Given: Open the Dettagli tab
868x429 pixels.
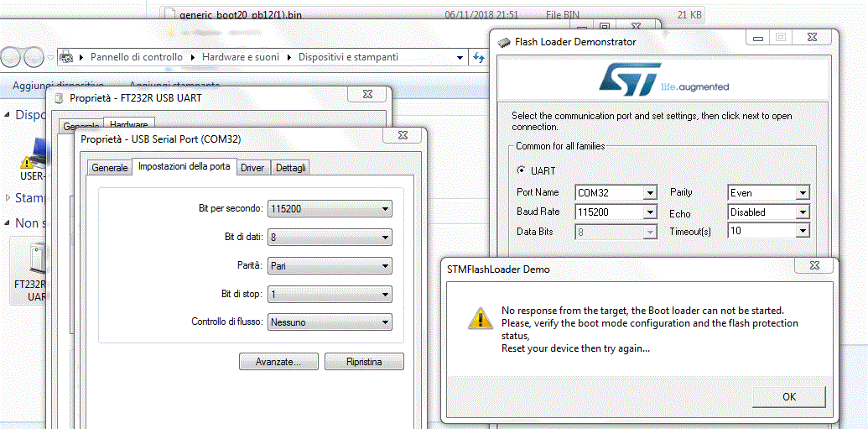Looking at the screenshot, I should point(291,168).
